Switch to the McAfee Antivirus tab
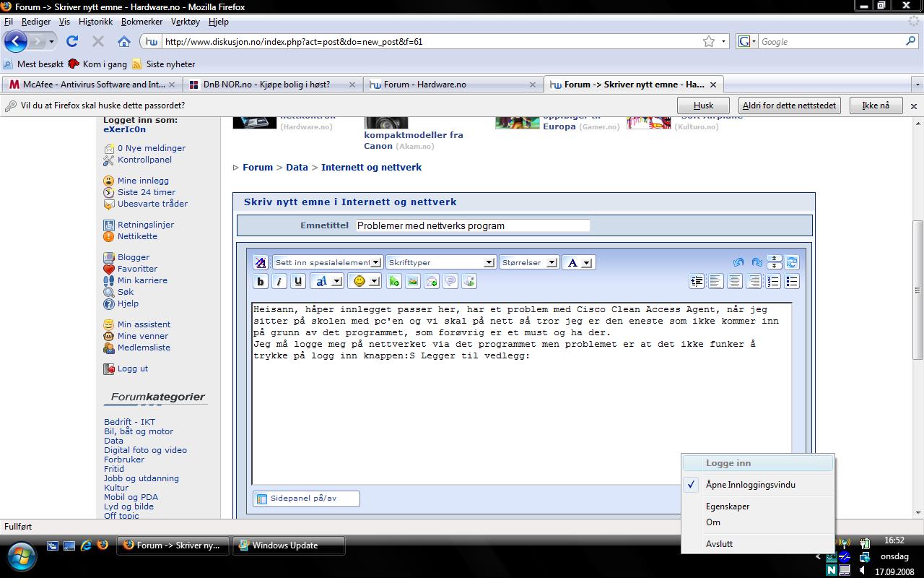Viewport: 924px width, 578px height. (91, 85)
